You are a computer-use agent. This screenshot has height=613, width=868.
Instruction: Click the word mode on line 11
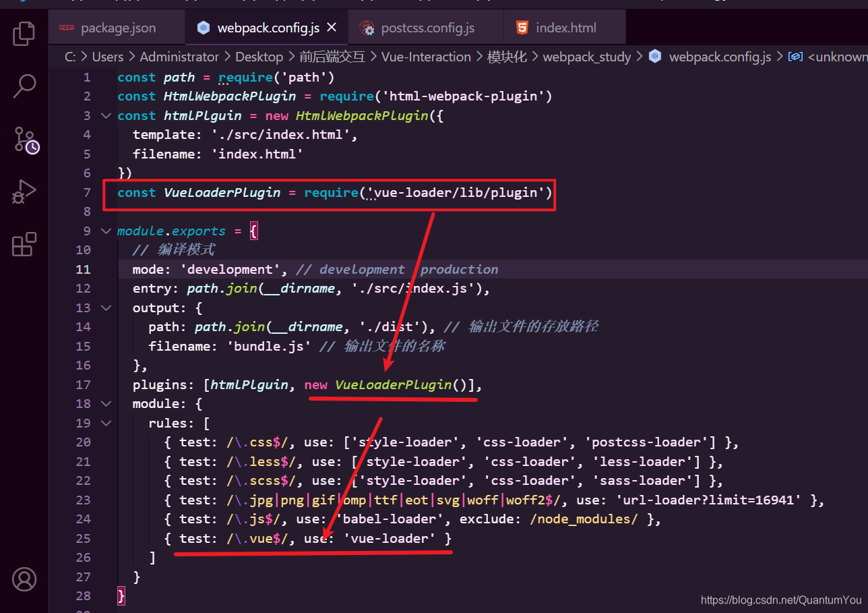click(x=148, y=269)
